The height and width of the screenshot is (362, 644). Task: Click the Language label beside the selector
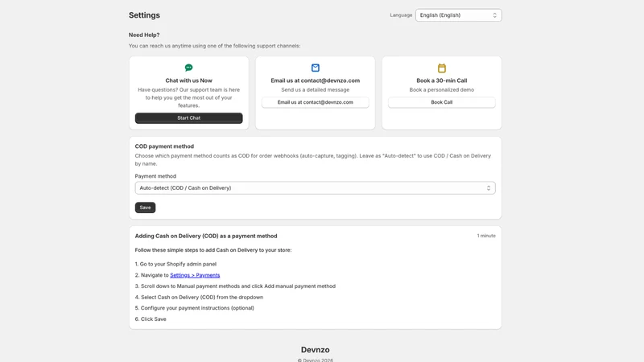[401, 15]
